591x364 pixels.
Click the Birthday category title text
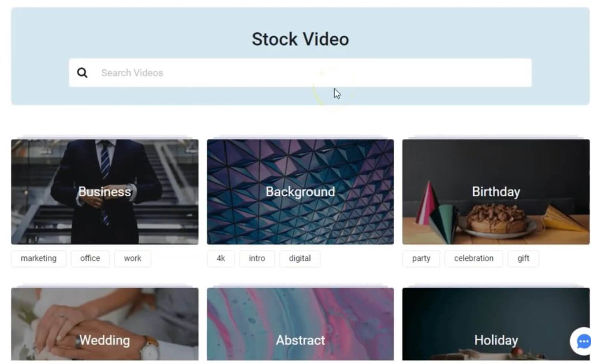coord(496,192)
